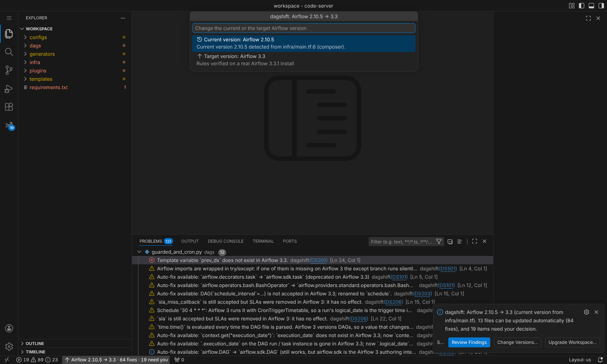Toggle the bottom panel visibility
Image resolution: width=607 pixels, height=364 pixels.
coord(591,6)
